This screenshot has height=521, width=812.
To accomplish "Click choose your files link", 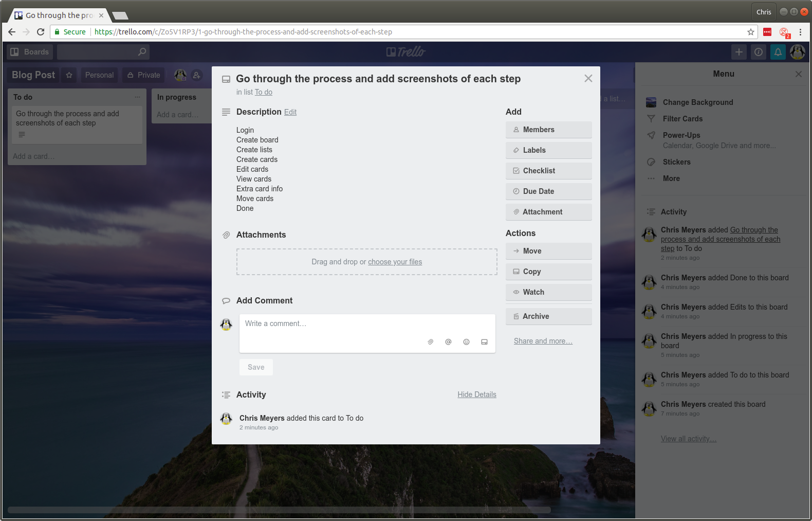I will point(395,262).
